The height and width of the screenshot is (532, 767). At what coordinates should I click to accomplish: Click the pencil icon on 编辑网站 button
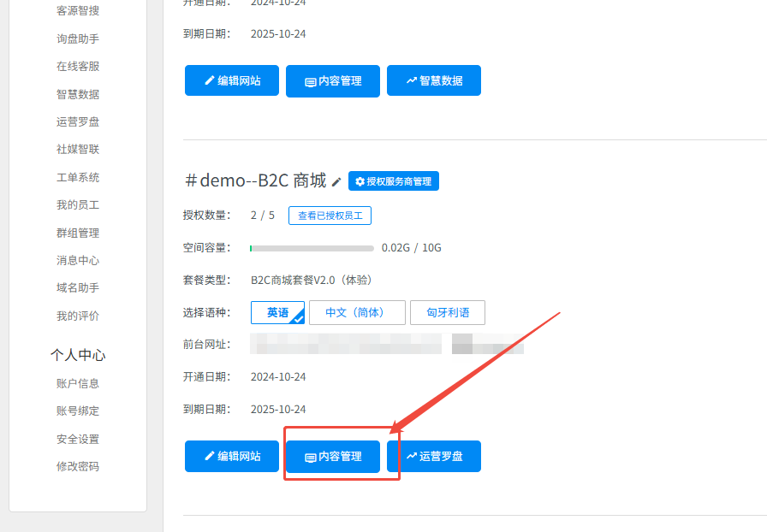tap(208, 80)
